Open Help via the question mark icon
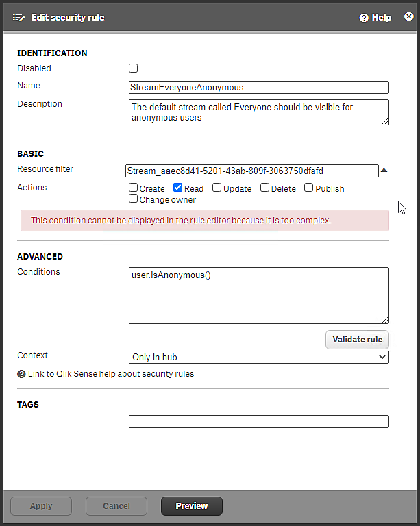 click(364, 18)
